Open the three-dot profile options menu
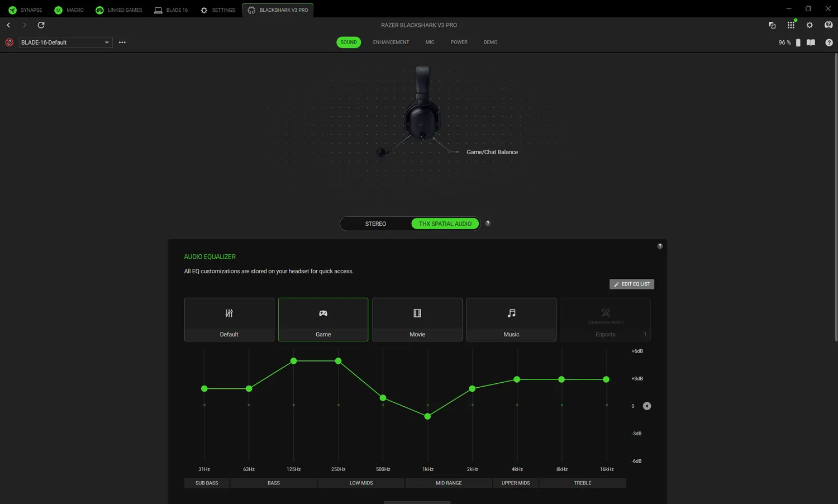838x504 pixels. [122, 42]
